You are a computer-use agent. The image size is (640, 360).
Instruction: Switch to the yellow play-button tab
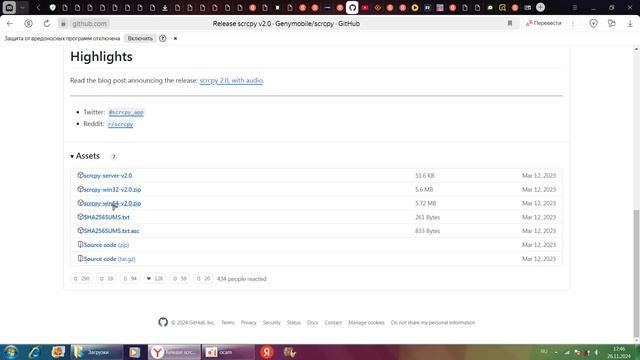click(415, 7)
